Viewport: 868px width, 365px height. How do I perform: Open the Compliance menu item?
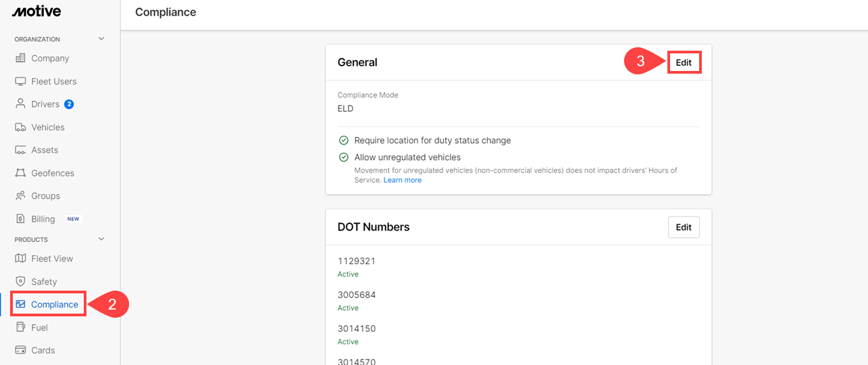[x=54, y=305]
